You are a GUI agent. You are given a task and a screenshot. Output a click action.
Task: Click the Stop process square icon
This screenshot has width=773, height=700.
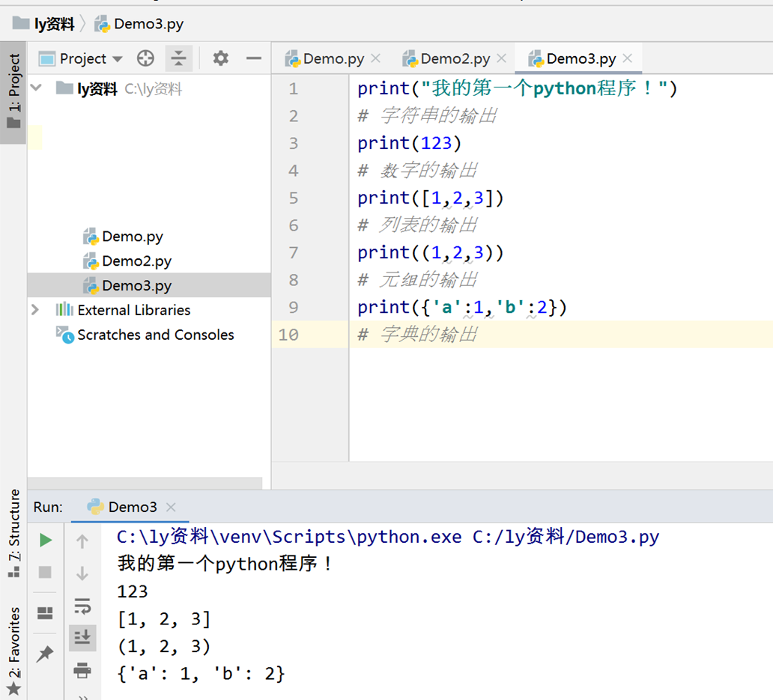(x=46, y=572)
